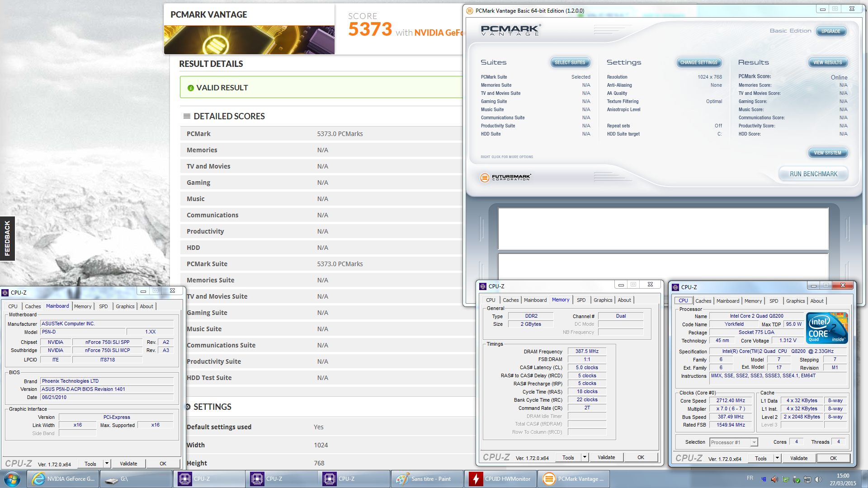
Task: Click the Change Settings button
Action: point(699,62)
